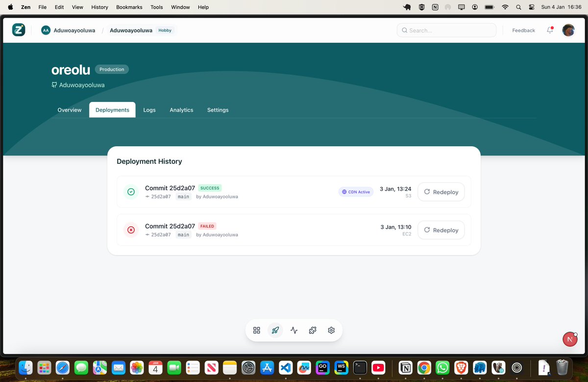The height and width of the screenshot is (382, 588).
Task: Click the "3 Jan, 13:10" timestamp
Action: [396, 227]
